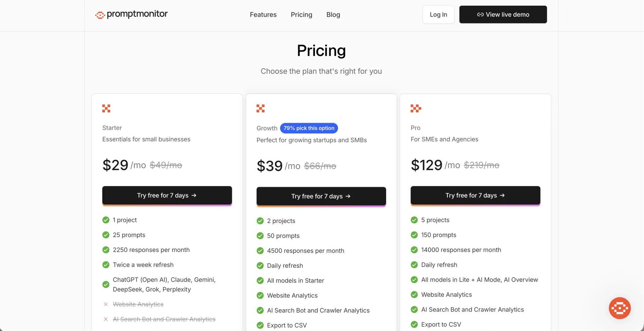Click Log In
644x331 pixels.
[438, 14]
